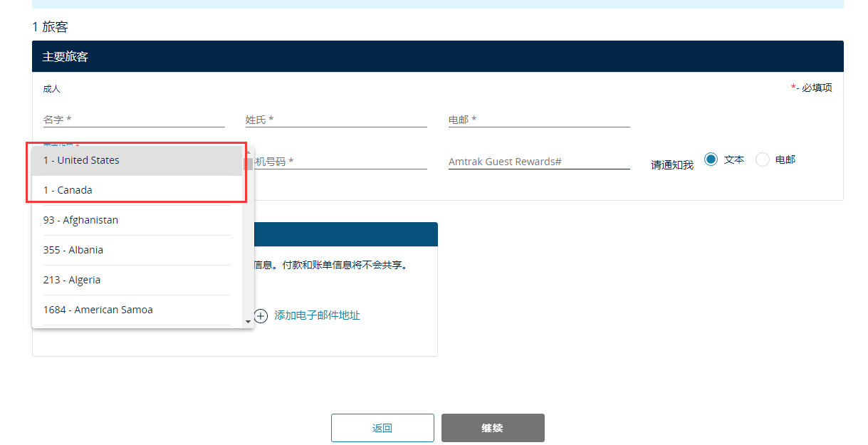Select the 文本 notification radio button
This screenshot has height=445, width=868.
[x=711, y=159]
